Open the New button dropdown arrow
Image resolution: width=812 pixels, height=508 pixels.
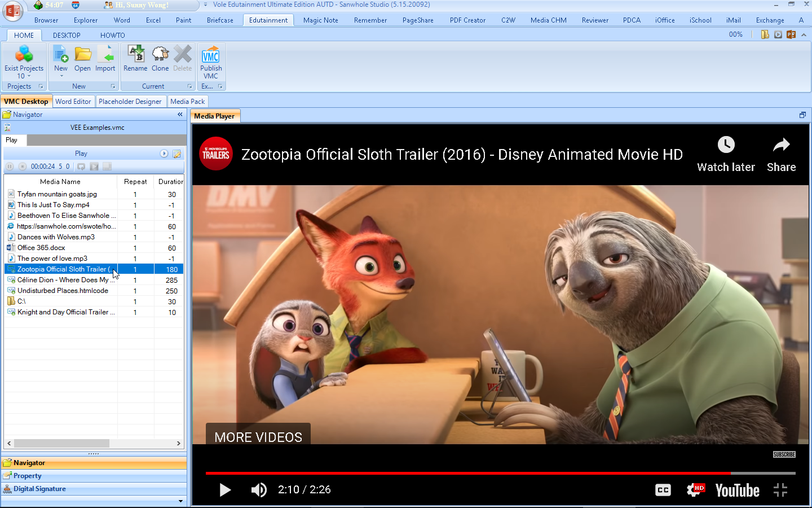(61, 76)
